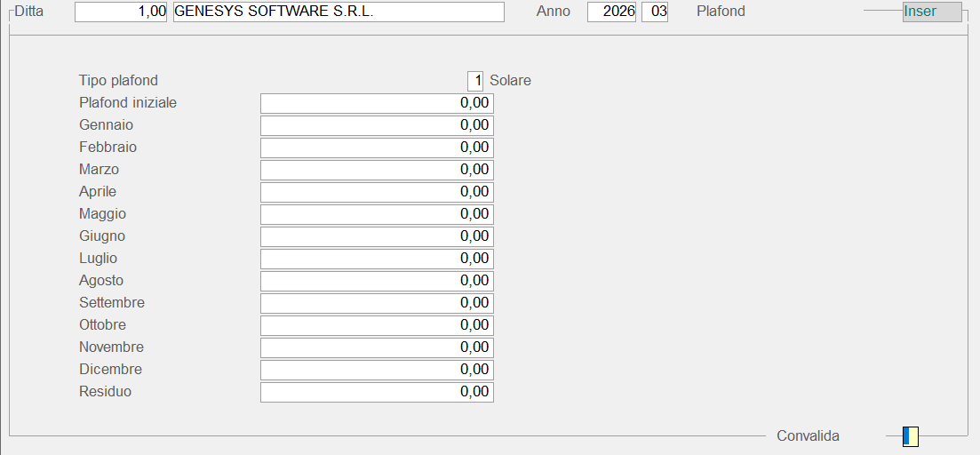Screen dimensions: 980x455
Task: Click the Plafond iniziale amount field
Action: (377, 103)
